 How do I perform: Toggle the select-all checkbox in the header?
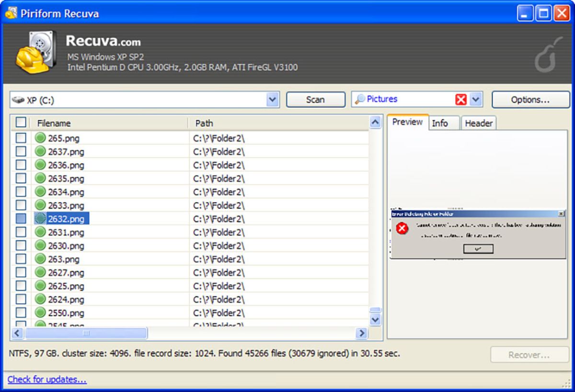[21, 123]
